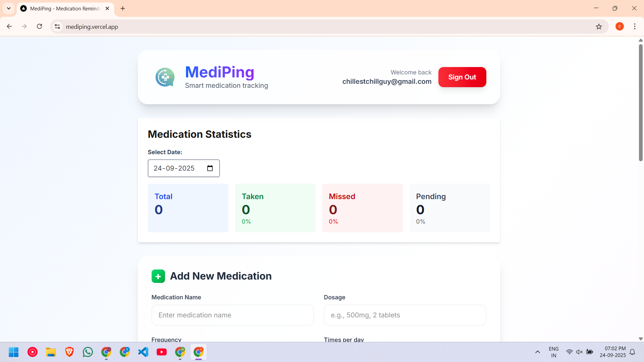The image size is (644, 362).
Task: Show hidden system tray icons
Action: [x=537, y=352]
